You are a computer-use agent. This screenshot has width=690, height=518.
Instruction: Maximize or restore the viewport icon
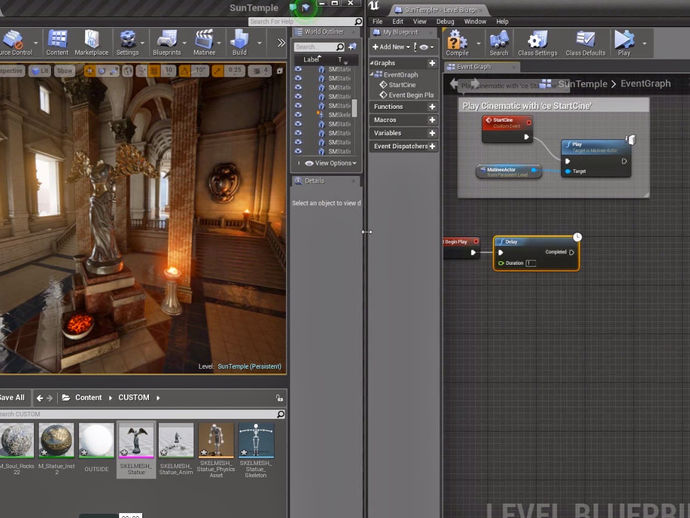pyautogui.click(x=280, y=71)
